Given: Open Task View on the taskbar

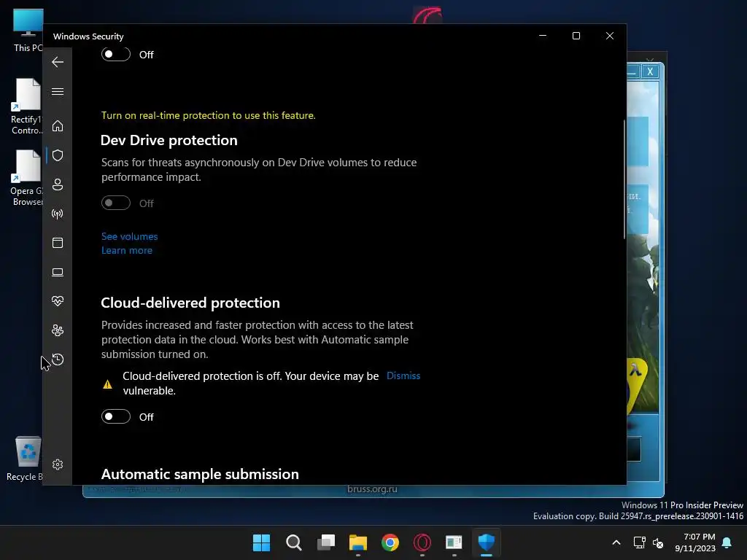Looking at the screenshot, I should tap(326, 542).
